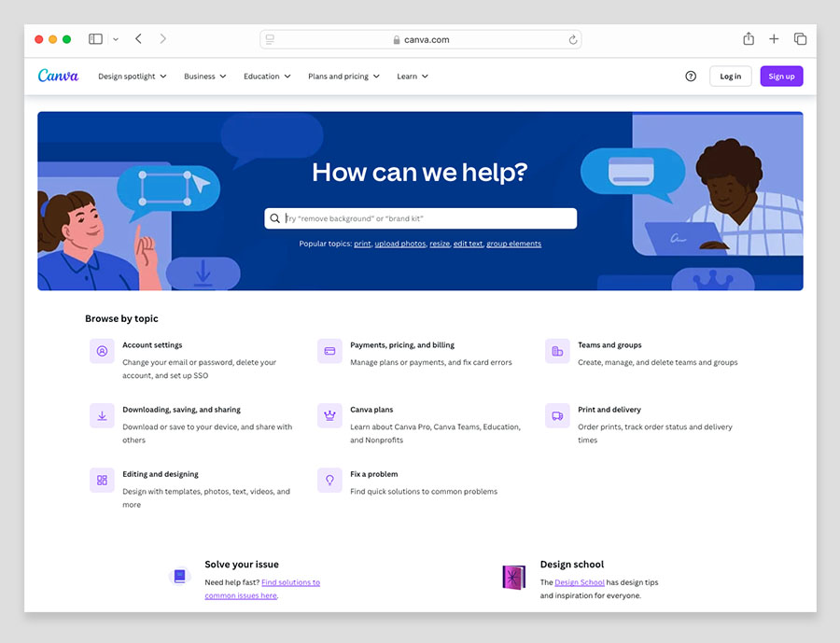Open Editing and designing title
This screenshot has height=643, width=840.
(x=161, y=474)
